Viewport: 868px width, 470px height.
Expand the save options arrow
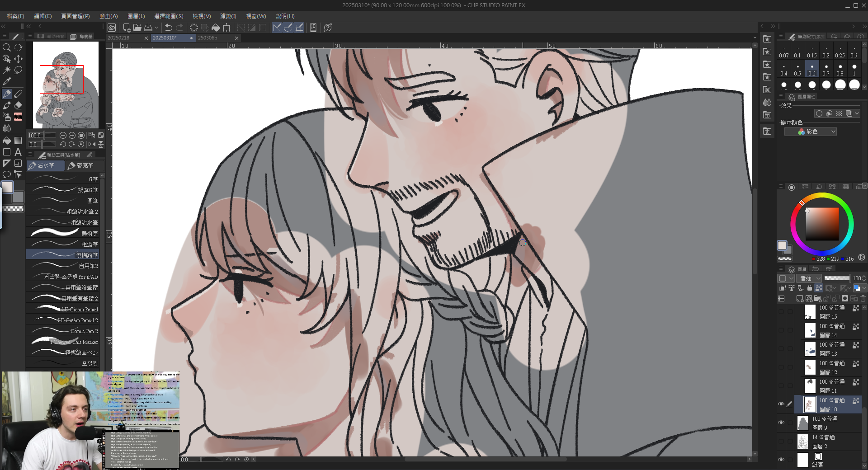click(156, 28)
